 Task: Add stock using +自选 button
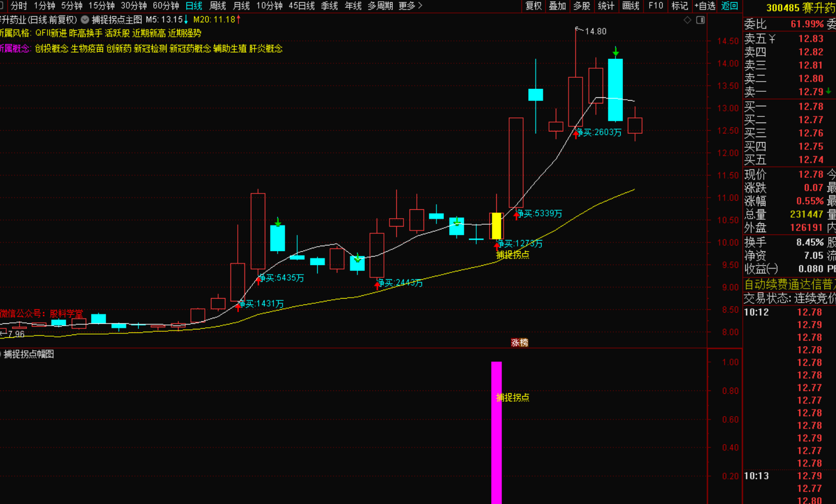705,6
